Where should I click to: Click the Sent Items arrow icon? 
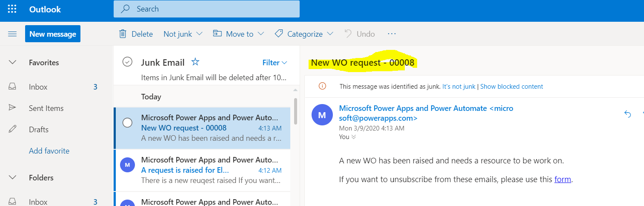click(x=12, y=108)
